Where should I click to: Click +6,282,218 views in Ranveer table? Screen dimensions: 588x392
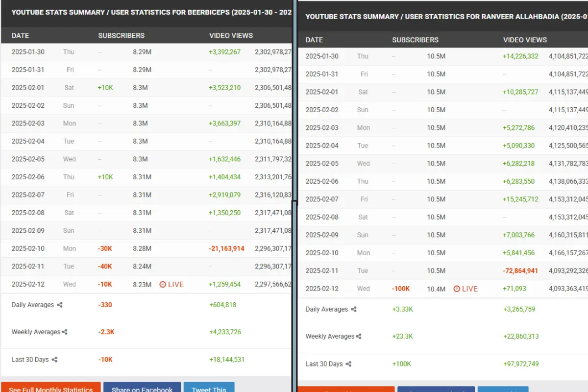tap(518, 163)
